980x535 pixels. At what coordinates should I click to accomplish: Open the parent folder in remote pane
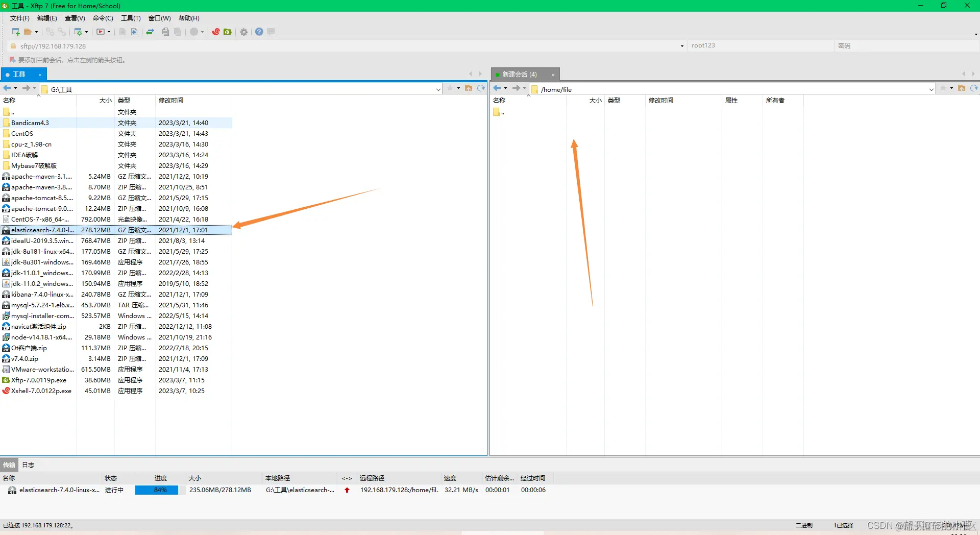[x=499, y=112]
